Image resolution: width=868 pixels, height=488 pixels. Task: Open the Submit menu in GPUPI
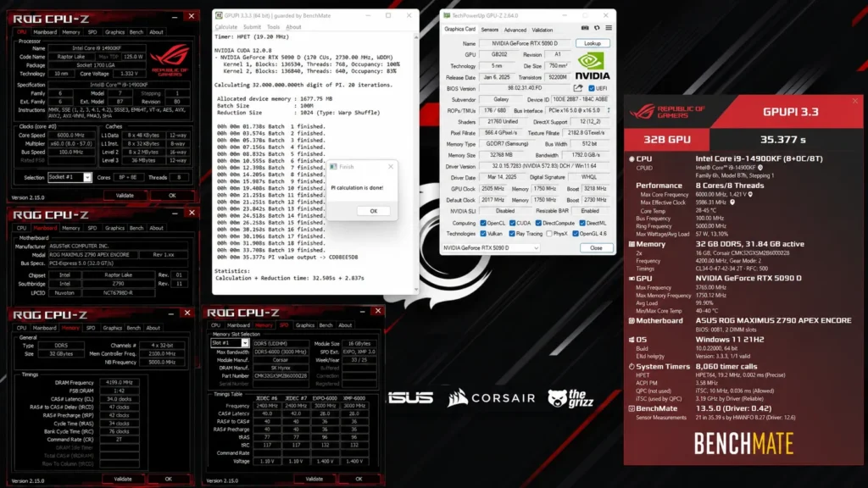click(252, 27)
